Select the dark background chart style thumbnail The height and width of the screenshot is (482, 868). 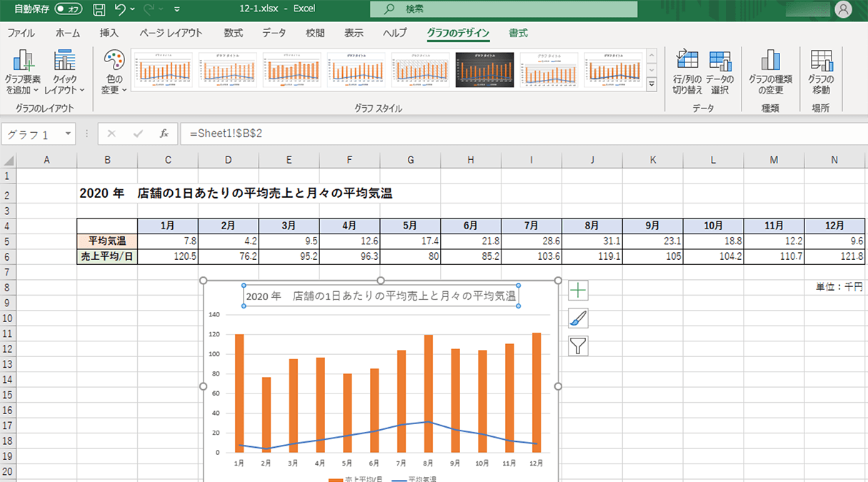point(484,71)
